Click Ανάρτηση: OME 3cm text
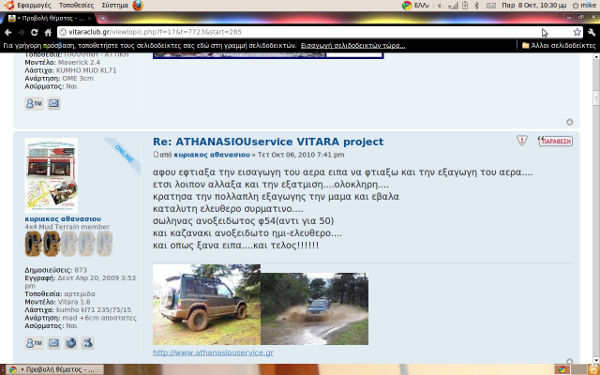The height and width of the screenshot is (375, 600). (59, 78)
